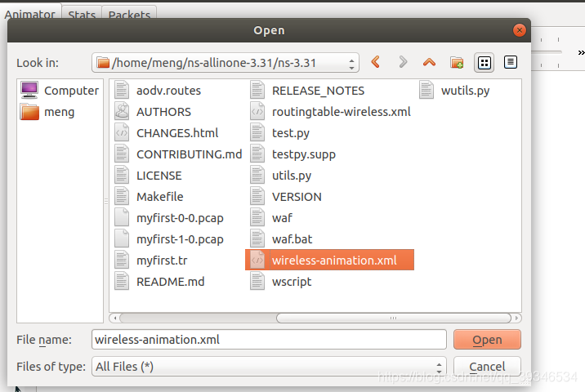Click the forward navigation arrow
Image resolution: width=585 pixels, height=392 pixels.
(x=403, y=62)
